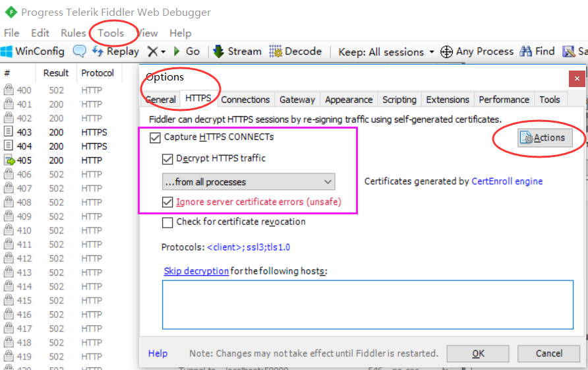The width and height of the screenshot is (588, 370).
Task: Switch to the Connections tab
Action: [x=245, y=100]
